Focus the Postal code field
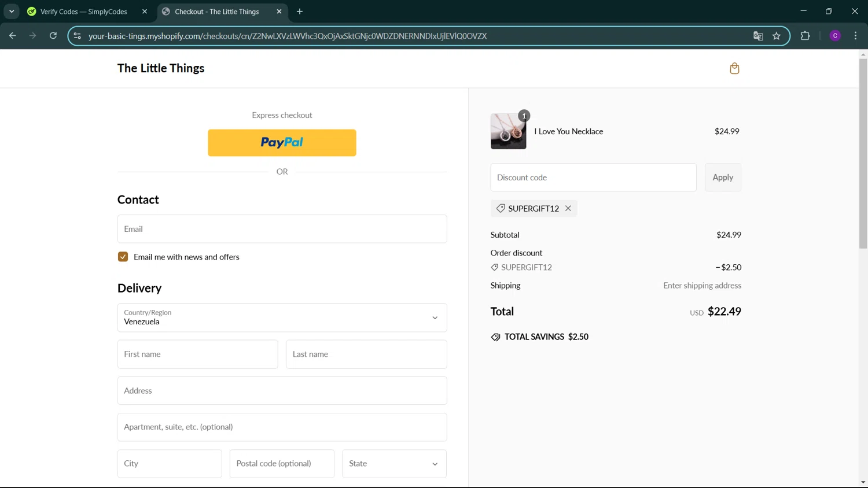Viewport: 868px width, 488px height. coord(282,464)
